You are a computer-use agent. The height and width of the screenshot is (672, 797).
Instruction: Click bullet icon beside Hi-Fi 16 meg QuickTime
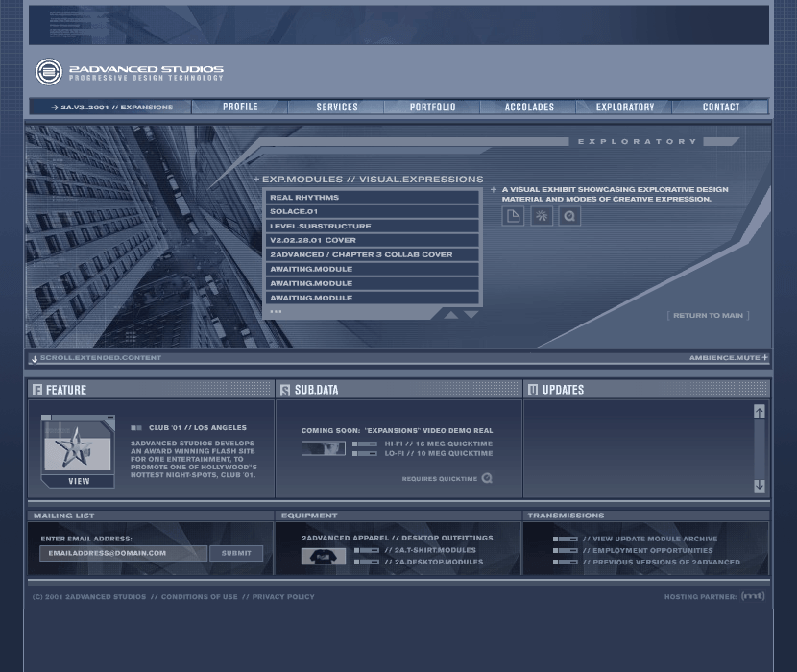[365, 444]
